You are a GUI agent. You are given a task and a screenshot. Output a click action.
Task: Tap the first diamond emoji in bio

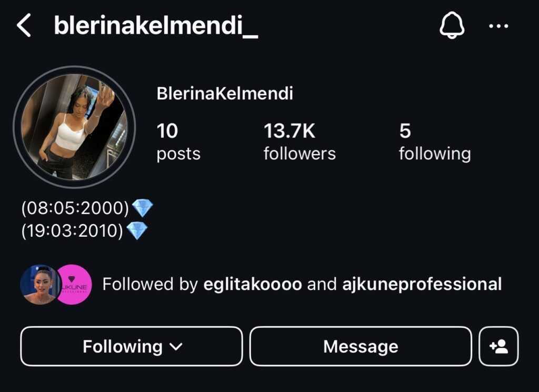pos(142,208)
